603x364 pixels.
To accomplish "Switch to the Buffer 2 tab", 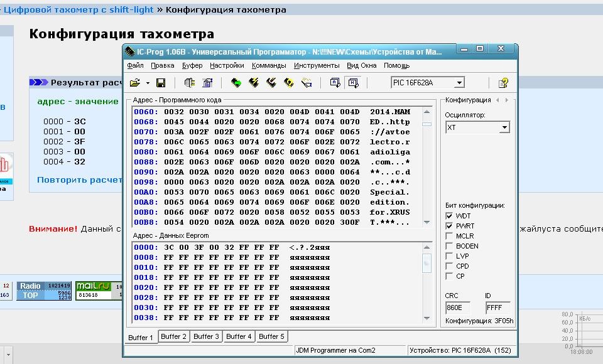I will [x=173, y=337].
